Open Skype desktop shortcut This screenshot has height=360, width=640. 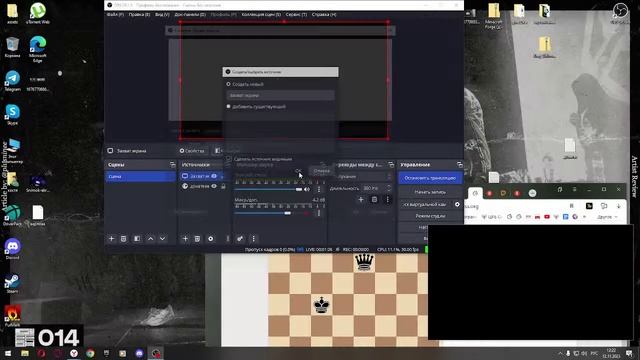12,114
